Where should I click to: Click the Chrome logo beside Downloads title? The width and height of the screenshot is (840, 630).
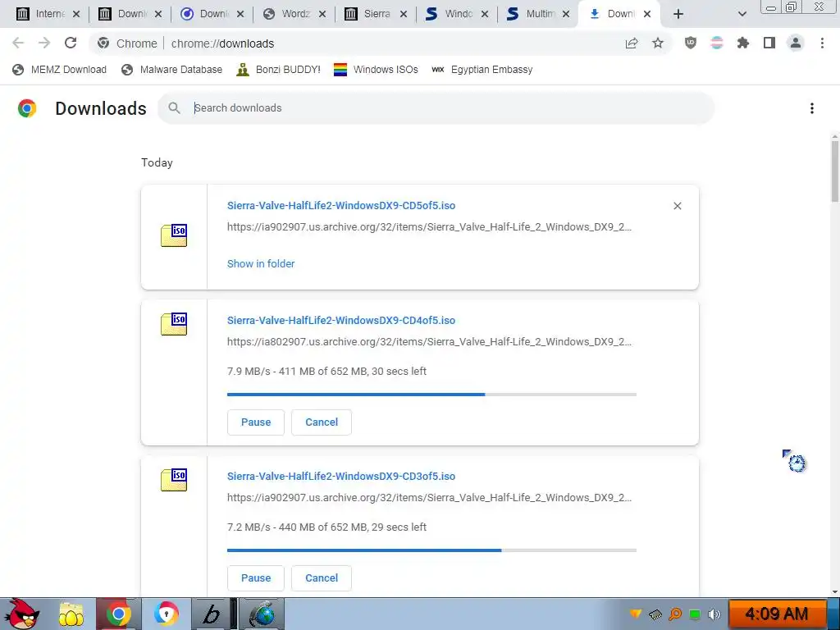(27, 108)
